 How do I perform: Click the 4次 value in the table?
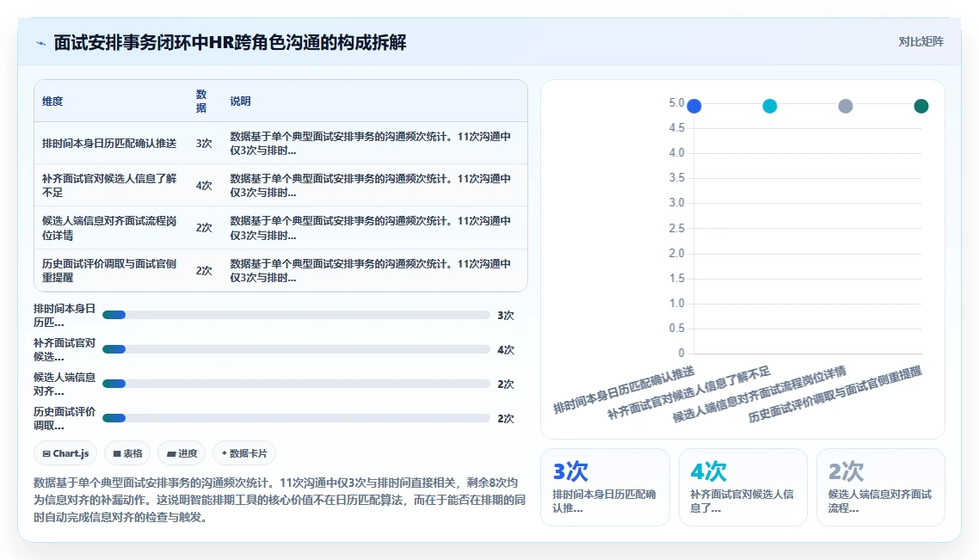204,186
